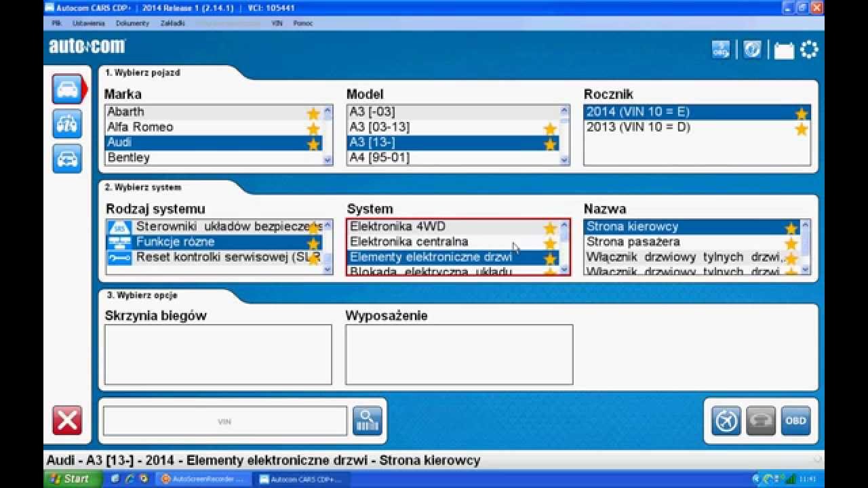
Task: Open the Plik menu
Action: click(57, 22)
